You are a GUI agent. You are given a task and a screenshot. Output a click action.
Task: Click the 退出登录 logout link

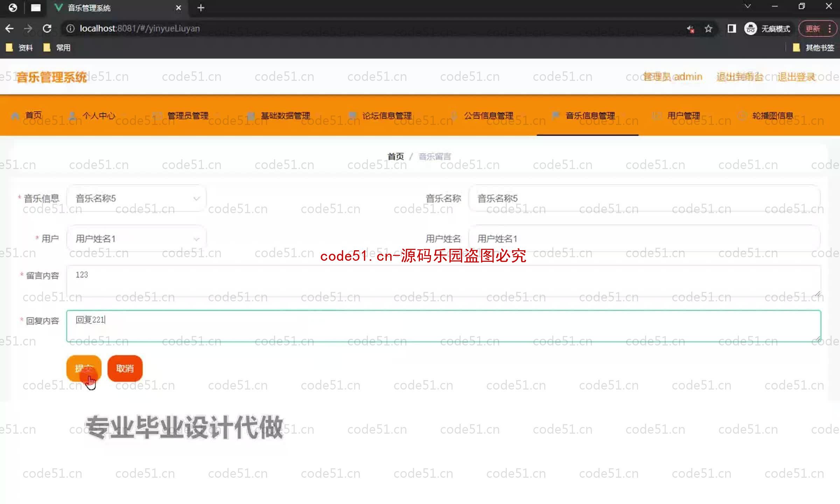pos(797,77)
